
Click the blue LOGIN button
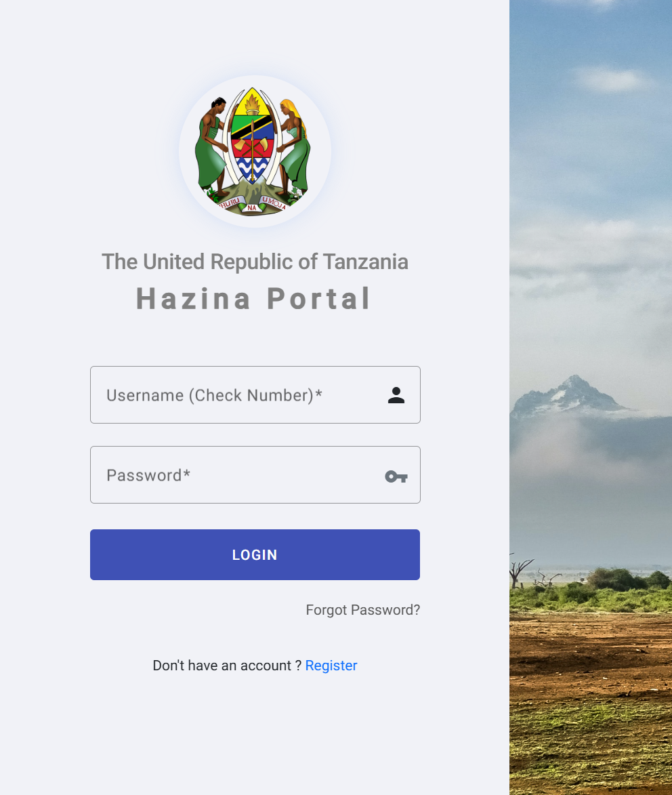255,554
